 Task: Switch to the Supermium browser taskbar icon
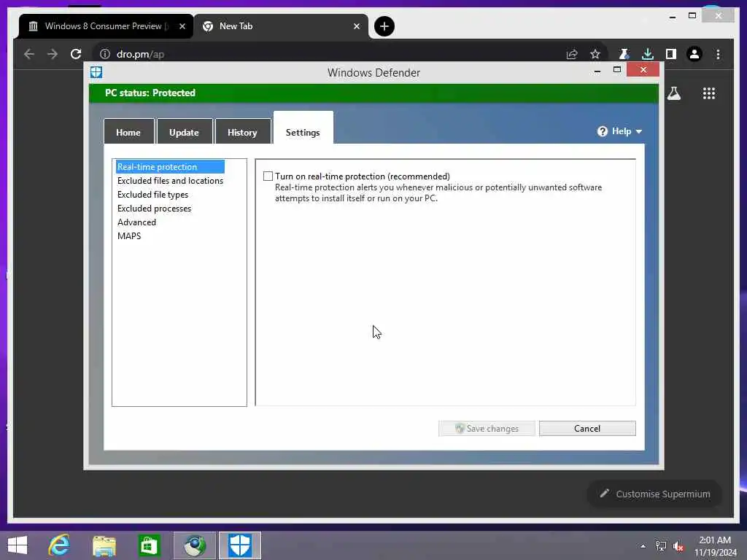click(x=195, y=545)
